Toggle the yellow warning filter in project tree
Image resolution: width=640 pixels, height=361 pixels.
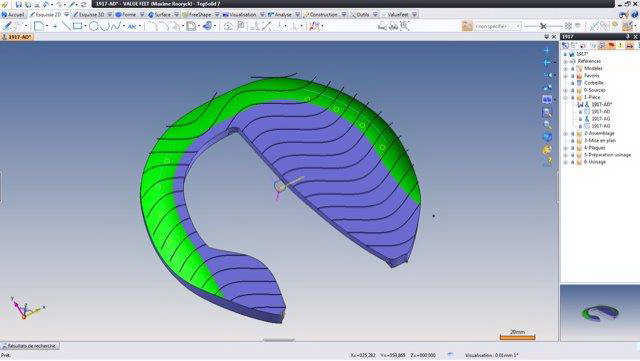coord(620,45)
